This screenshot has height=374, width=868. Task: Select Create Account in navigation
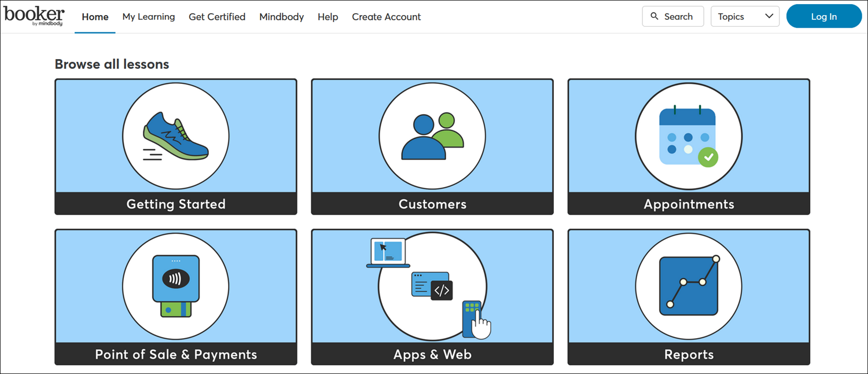click(x=387, y=17)
